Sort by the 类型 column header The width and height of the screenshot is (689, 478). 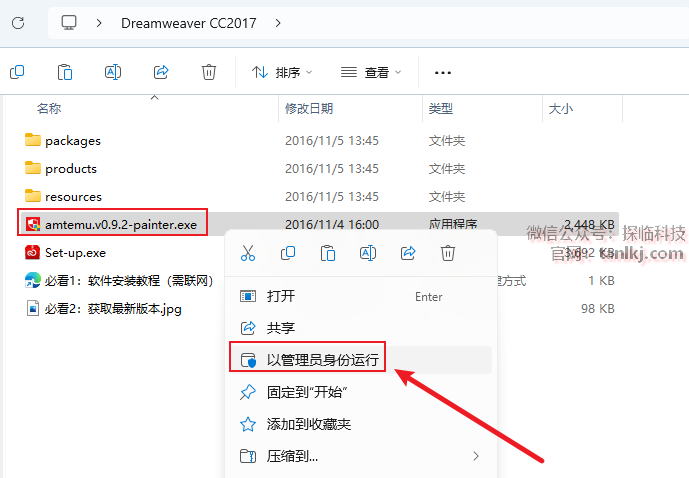(x=441, y=108)
